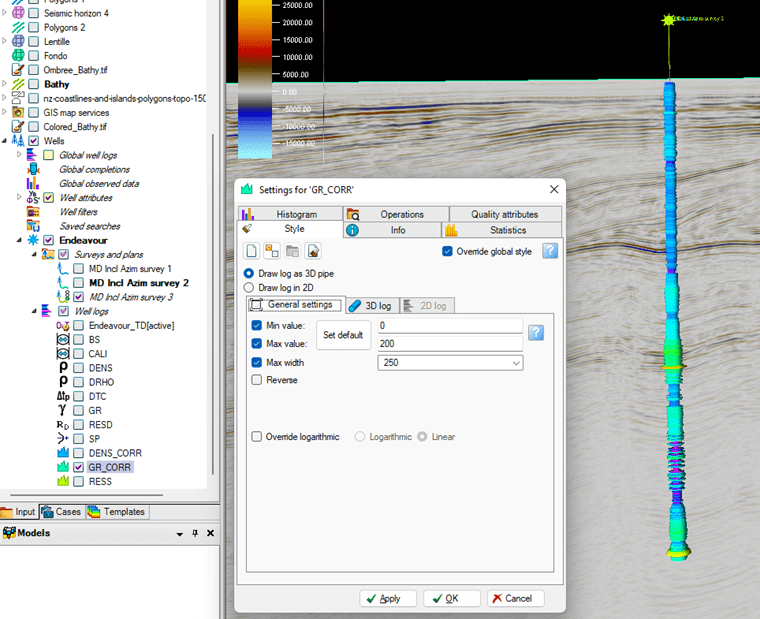The image size is (760, 619).
Task: Expand the Global well logs node
Action: [x=20, y=155]
